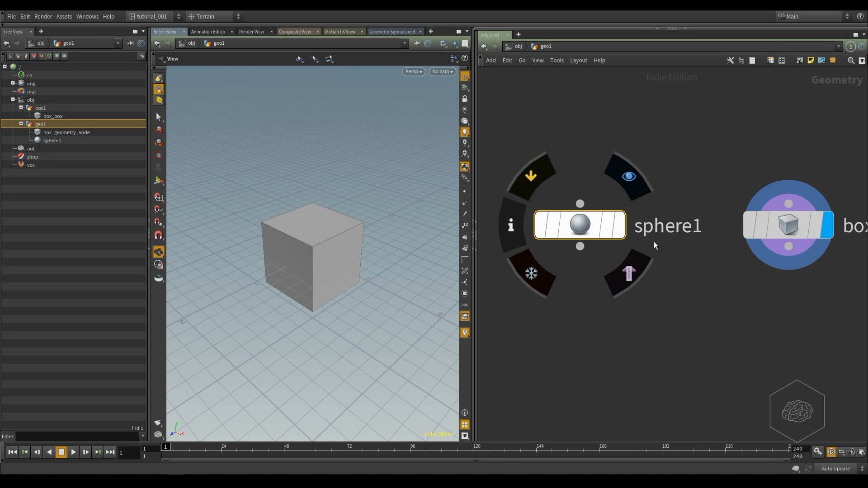Click the snowflake freeze icon on the sphere1 ring
Viewport: 868px width, 488px height.
(x=531, y=273)
